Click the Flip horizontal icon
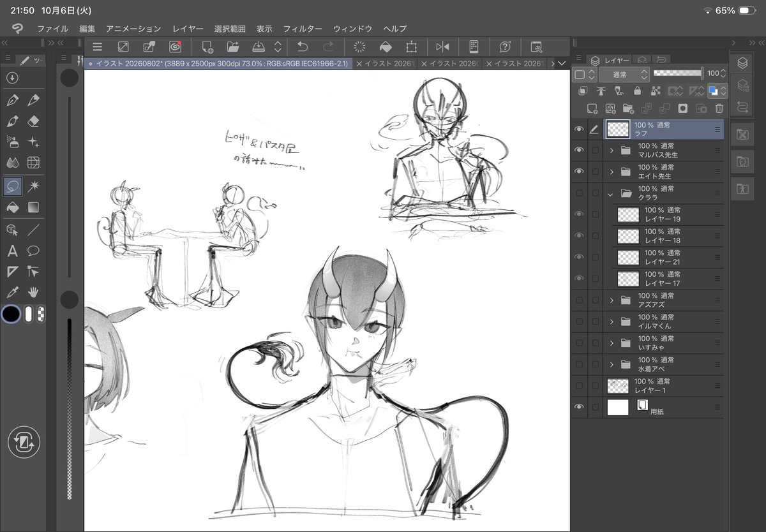Image resolution: width=766 pixels, height=532 pixels. (x=442, y=47)
